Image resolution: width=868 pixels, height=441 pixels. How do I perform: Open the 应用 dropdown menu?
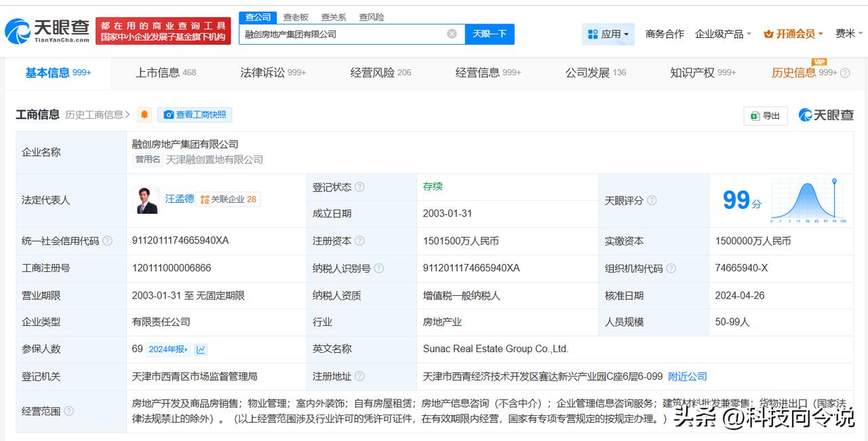608,34
